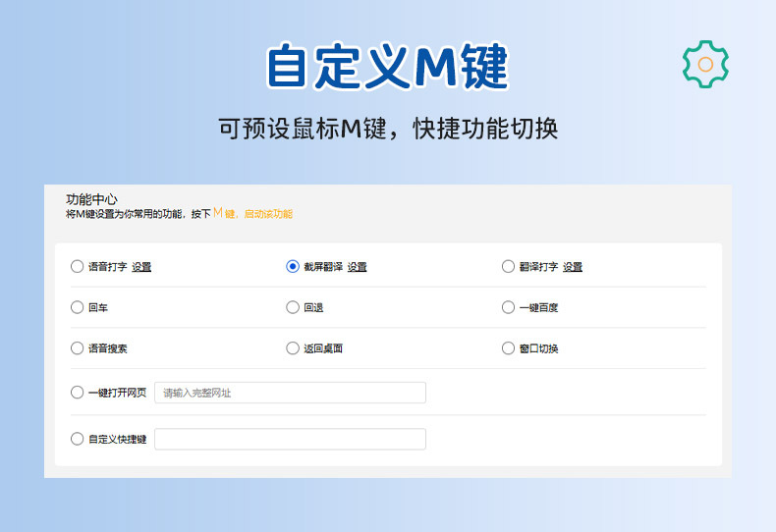Choose the 自定义快捷键 radio option
The height and width of the screenshot is (532, 776).
click(78, 439)
